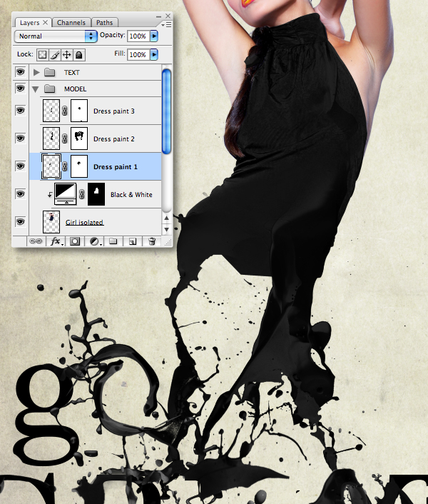Viewport: 428px width, 504px height.
Task: Hide the MODEL group
Action: (20, 88)
